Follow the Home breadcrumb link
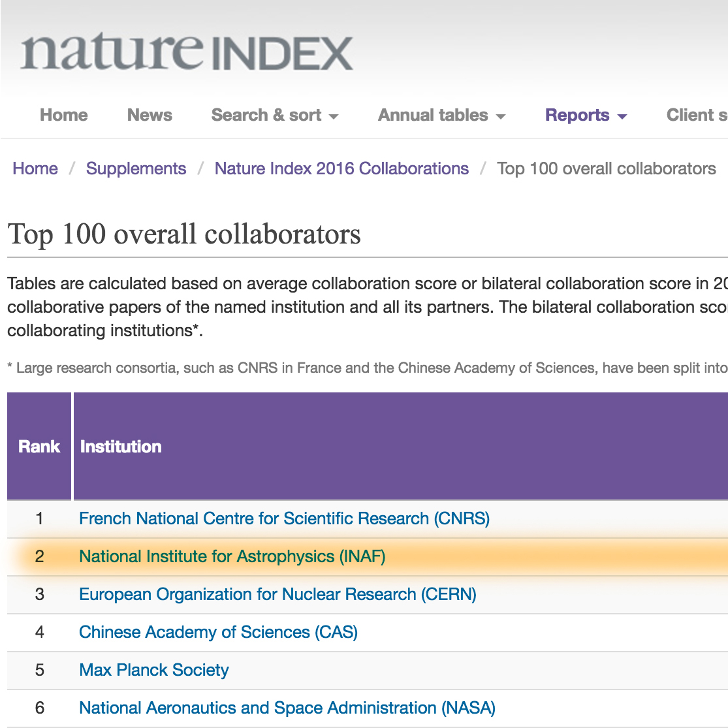Viewport: 728px width, 728px height. (35, 168)
